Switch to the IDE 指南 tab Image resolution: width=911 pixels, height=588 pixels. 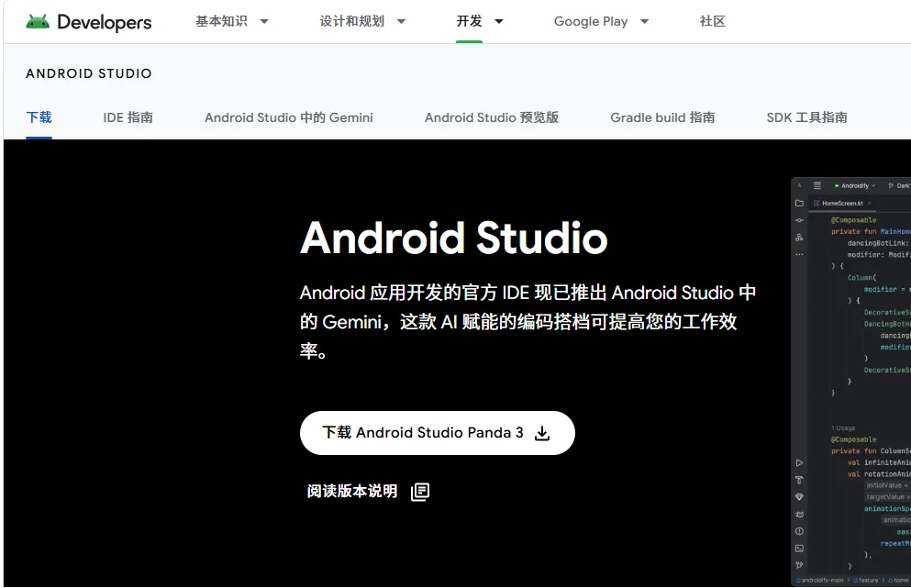point(128,117)
